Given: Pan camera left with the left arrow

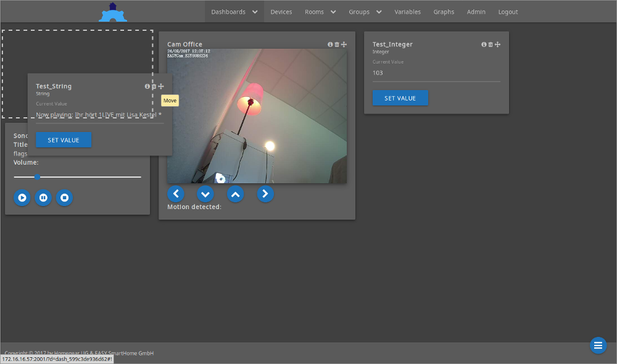Looking at the screenshot, I should tap(176, 194).
